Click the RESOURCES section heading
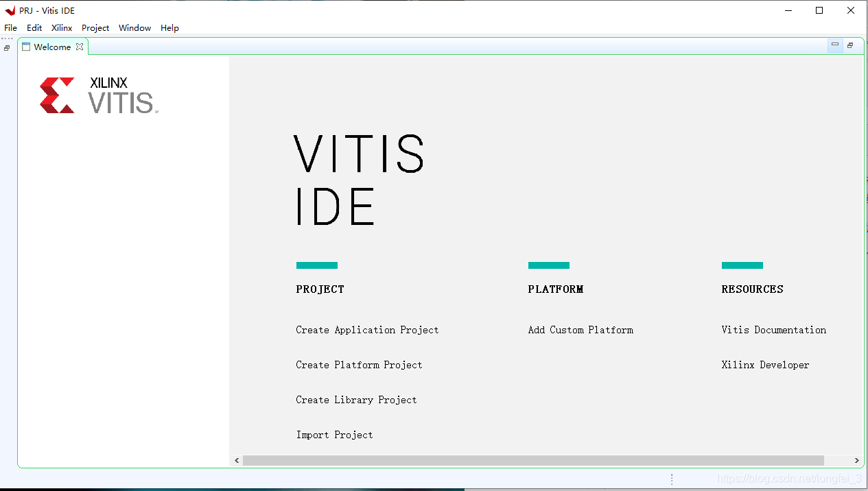The image size is (868, 491). point(752,289)
